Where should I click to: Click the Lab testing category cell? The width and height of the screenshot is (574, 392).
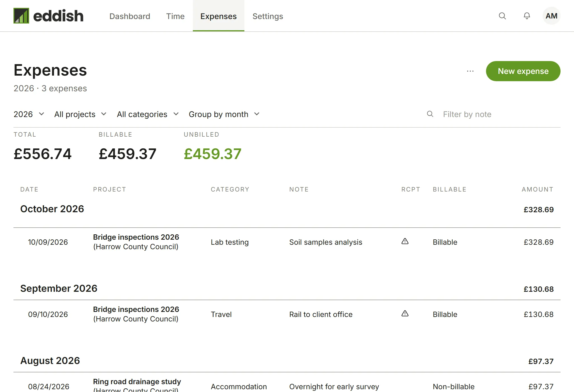(x=230, y=242)
